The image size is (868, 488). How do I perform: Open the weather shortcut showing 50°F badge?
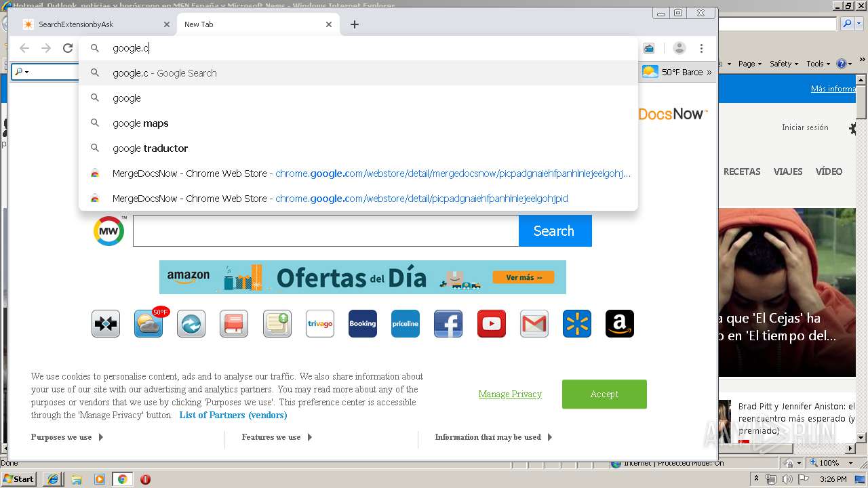tap(149, 324)
